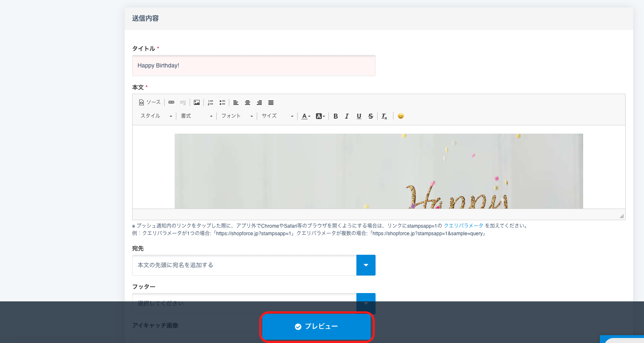
Task: Click the ソース source view button
Action: coord(150,102)
